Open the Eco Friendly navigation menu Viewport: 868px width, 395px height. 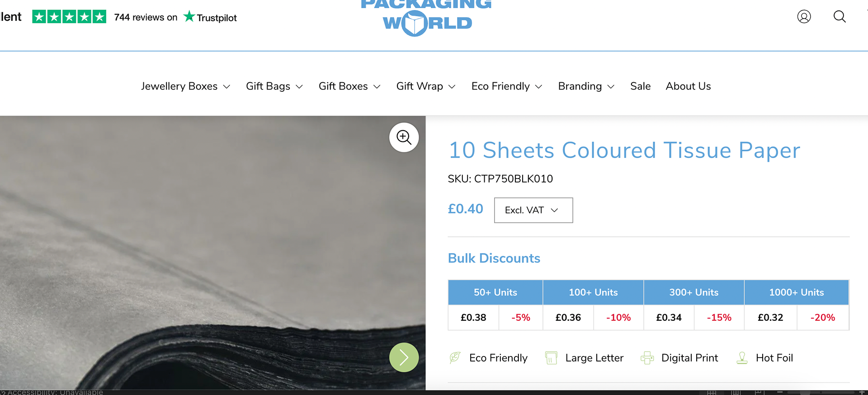507,86
